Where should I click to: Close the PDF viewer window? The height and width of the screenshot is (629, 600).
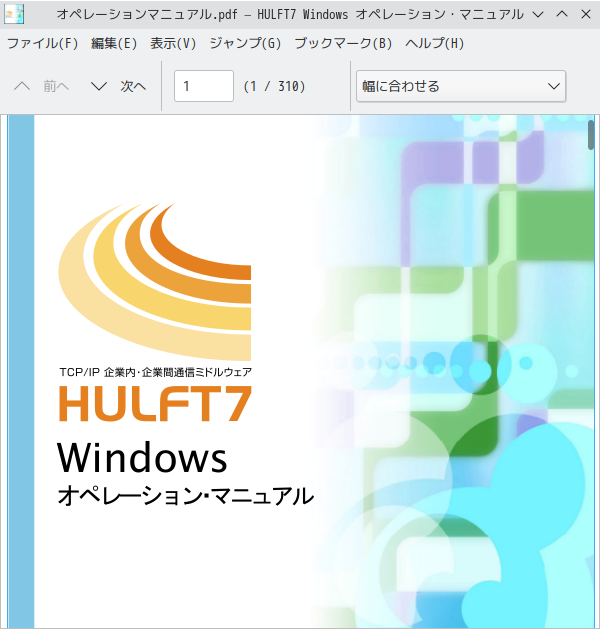(x=586, y=14)
